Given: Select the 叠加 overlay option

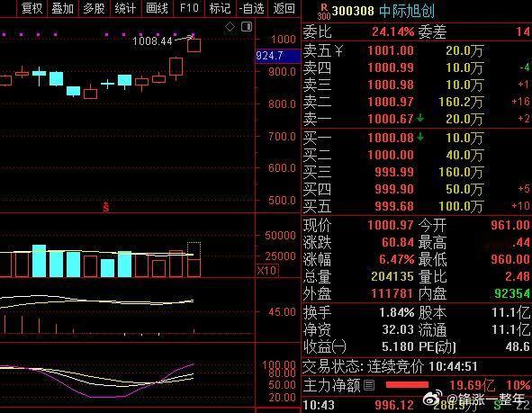Looking at the screenshot, I should pyautogui.click(x=63, y=8).
